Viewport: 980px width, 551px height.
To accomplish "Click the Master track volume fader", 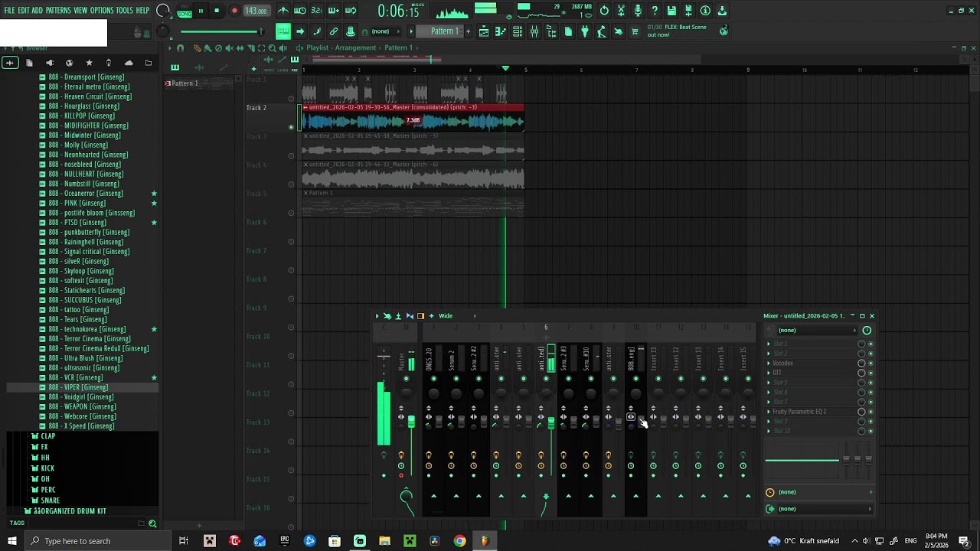I will [411, 422].
